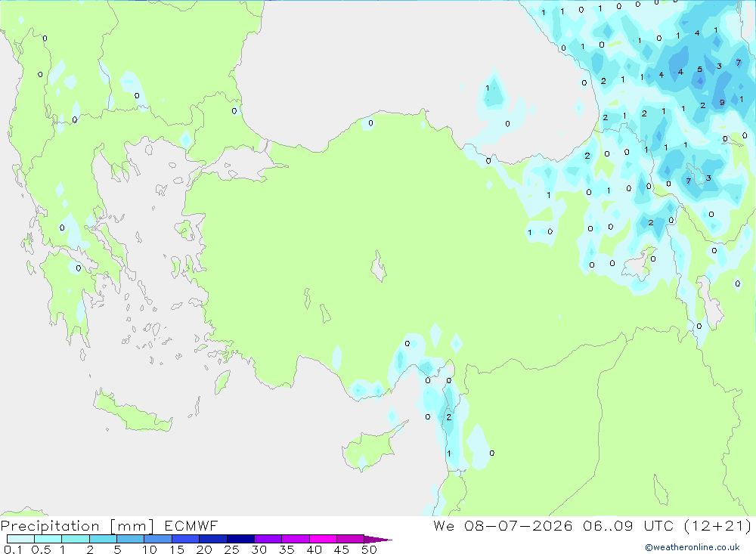Click the '0.5' legend scale label
The height and width of the screenshot is (554, 756).
[41, 549]
